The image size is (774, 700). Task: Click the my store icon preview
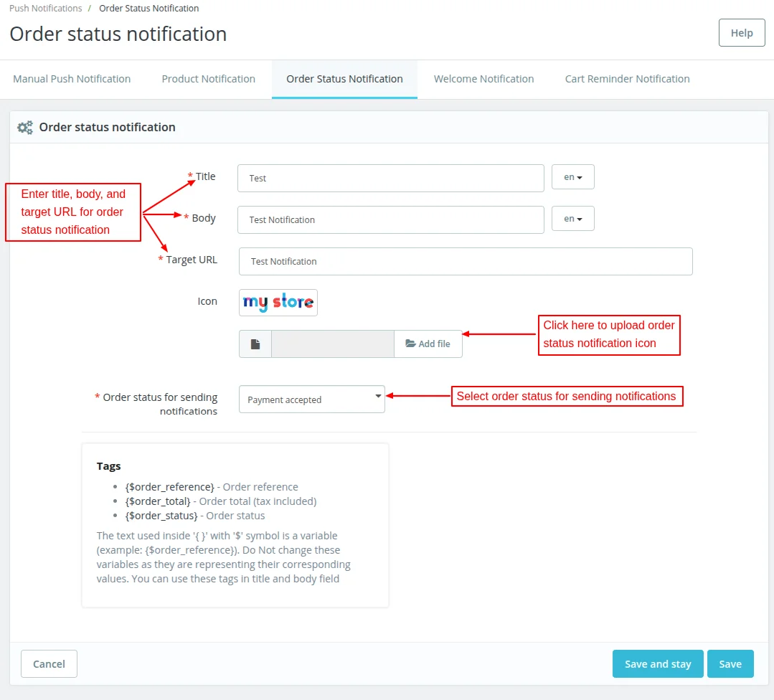[278, 303]
